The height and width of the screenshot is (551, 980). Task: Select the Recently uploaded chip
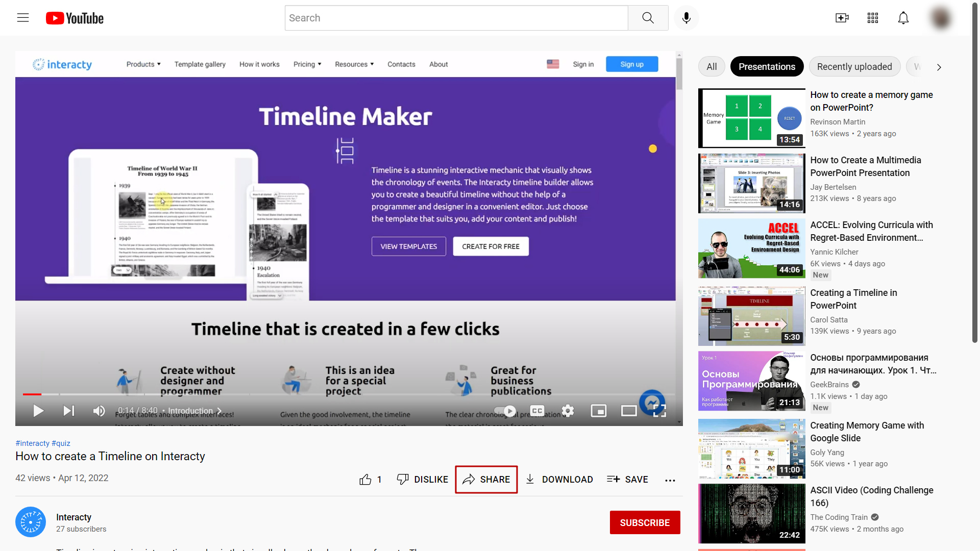[x=854, y=66]
